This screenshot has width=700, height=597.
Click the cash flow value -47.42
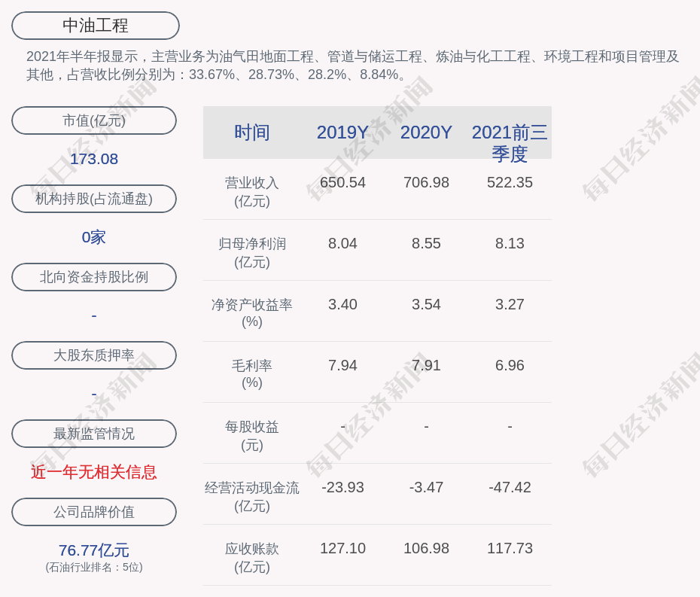click(510, 487)
